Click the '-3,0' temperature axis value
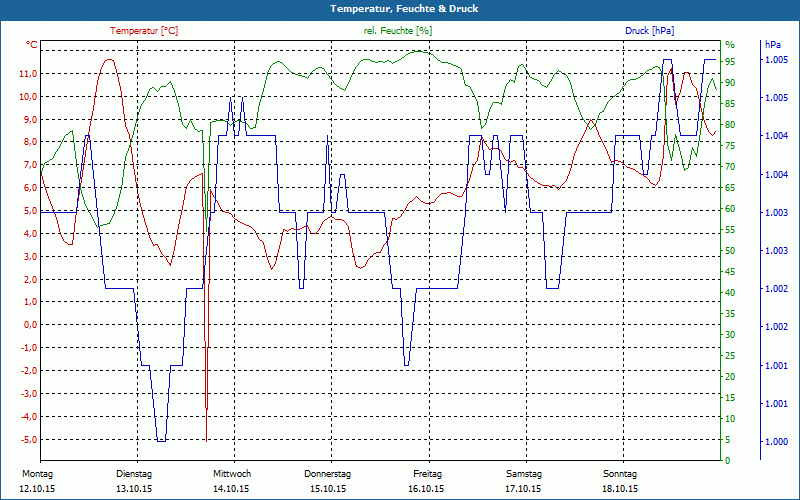Viewport: 800px width, 500px height. pos(29,394)
